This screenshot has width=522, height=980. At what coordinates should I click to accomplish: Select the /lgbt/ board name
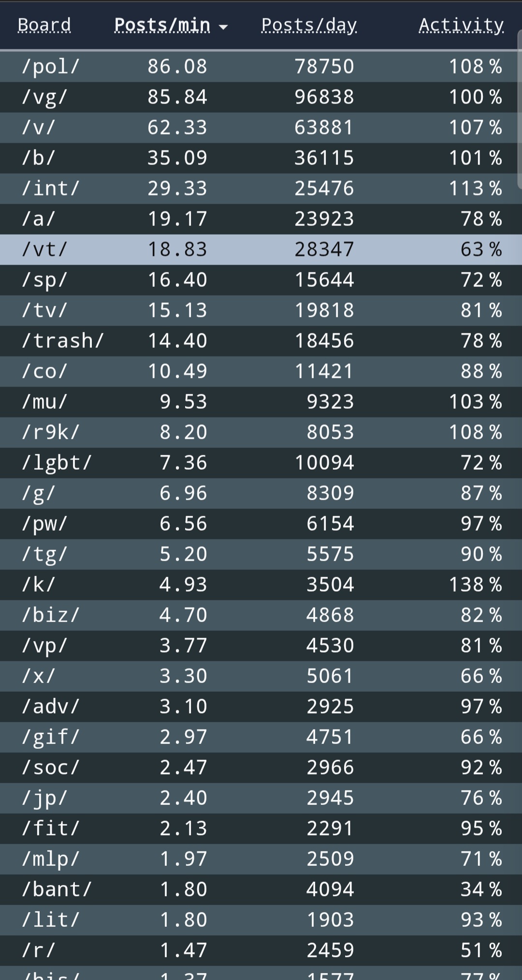[57, 462]
